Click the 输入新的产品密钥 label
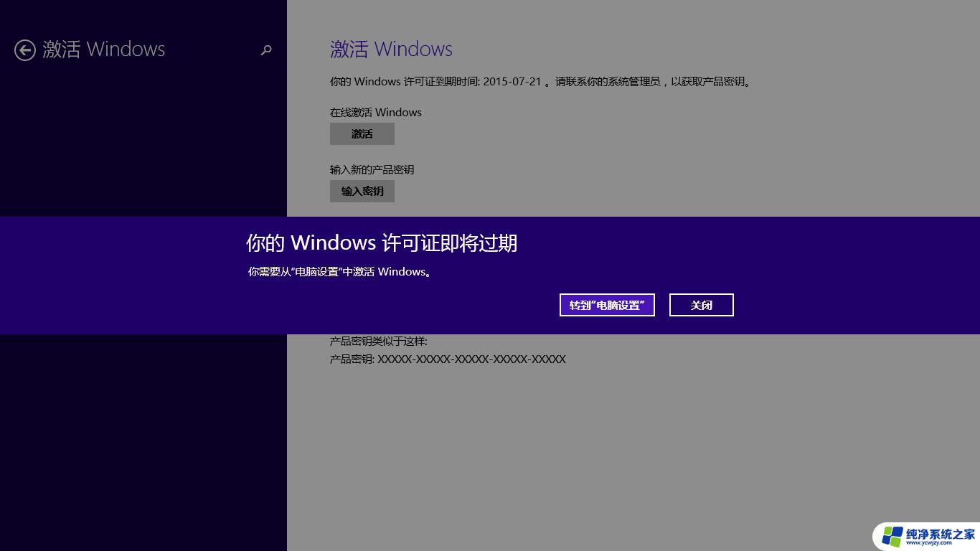The image size is (980, 551). [x=372, y=170]
